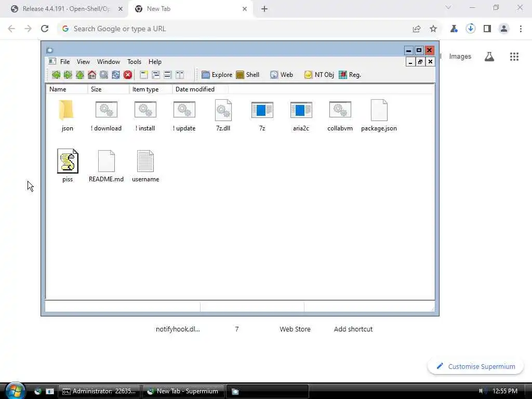Click the Home house icon in toolbar
532x399 pixels.
(91, 75)
